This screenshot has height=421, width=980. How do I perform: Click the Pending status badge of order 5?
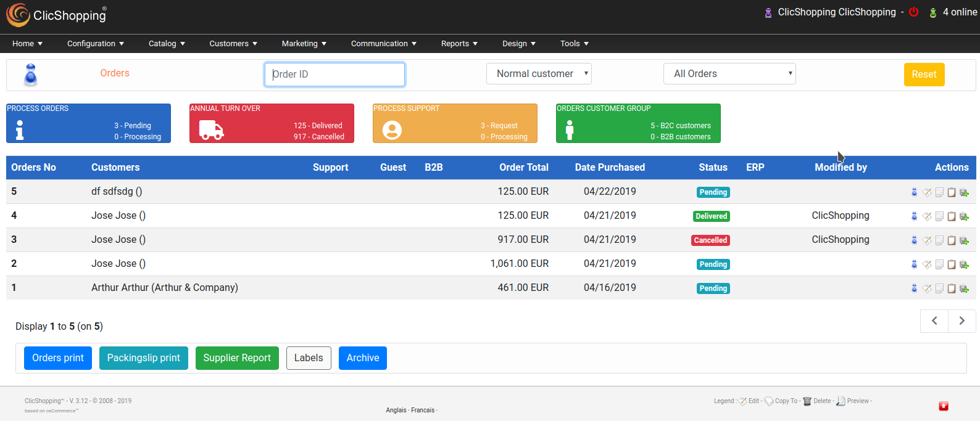pyautogui.click(x=713, y=192)
